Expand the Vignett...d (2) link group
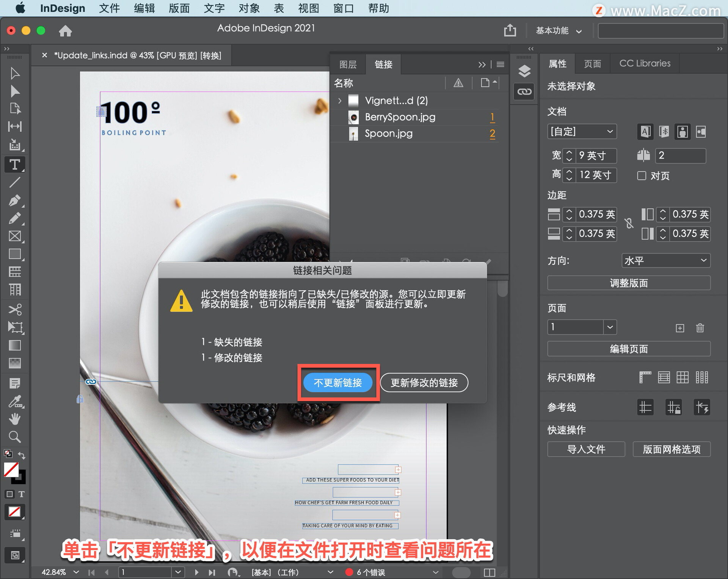Viewport: 728px width, 579px height. (340, 101)
